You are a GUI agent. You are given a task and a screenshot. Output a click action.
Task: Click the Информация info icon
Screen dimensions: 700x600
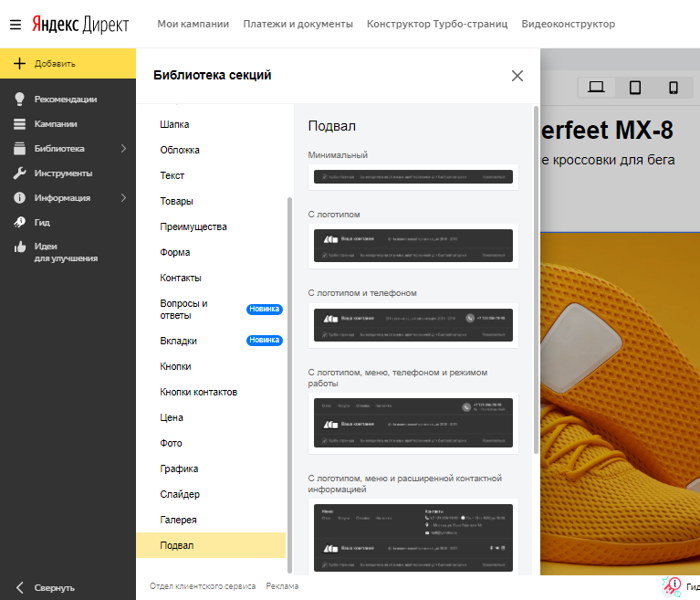20,197
